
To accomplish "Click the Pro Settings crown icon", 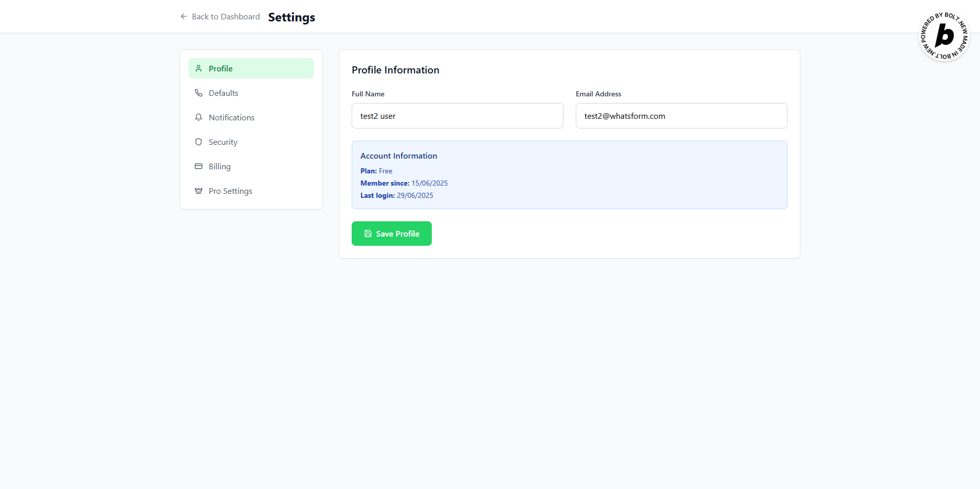I will click(x=199, y=191).
